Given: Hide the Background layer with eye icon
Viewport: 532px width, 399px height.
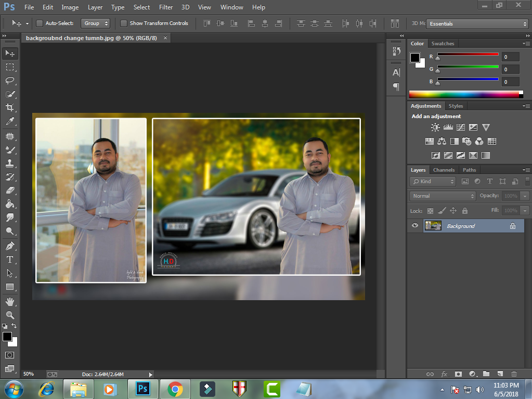Looking at the screenshot, I should pos(415,226).
